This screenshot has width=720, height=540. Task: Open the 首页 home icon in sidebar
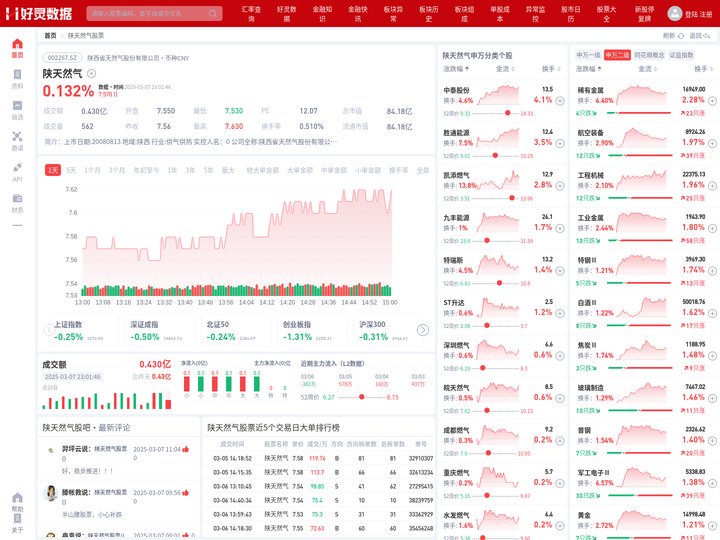tap(17, 44)
